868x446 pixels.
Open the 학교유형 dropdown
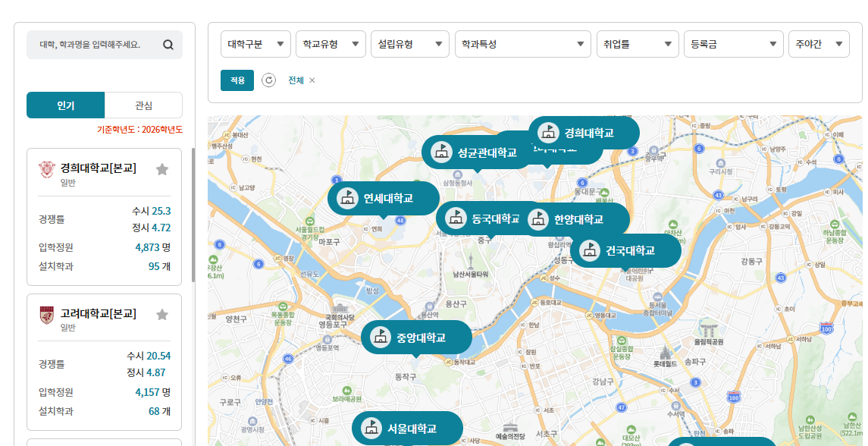tap(331, 44)
